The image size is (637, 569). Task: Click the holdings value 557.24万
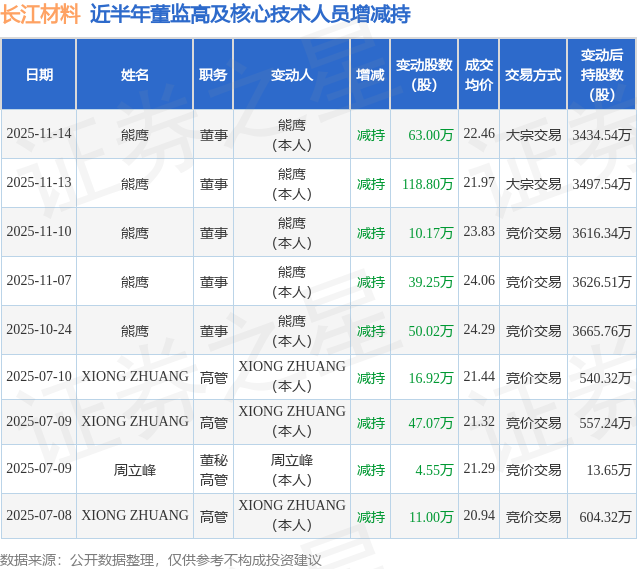(x=605, y=423)
